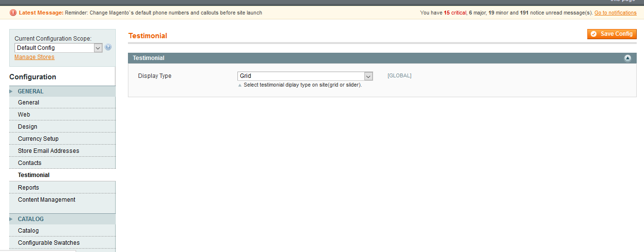Open the Current Configuration Scope dropdown
Image resolution: width=644 pixels, height=252 pixels.
[x=58, y=48]
